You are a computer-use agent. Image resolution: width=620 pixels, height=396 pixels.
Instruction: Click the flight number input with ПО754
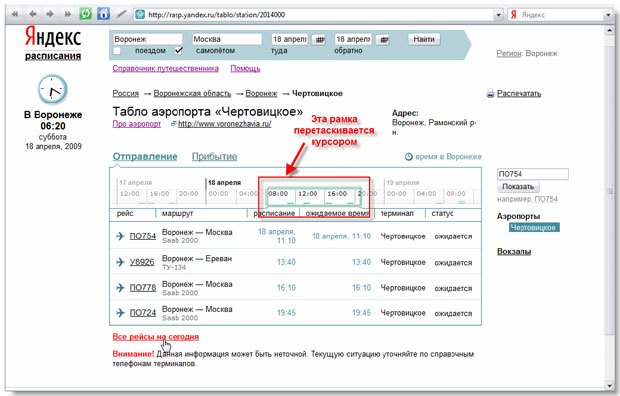tap(533, 174)
